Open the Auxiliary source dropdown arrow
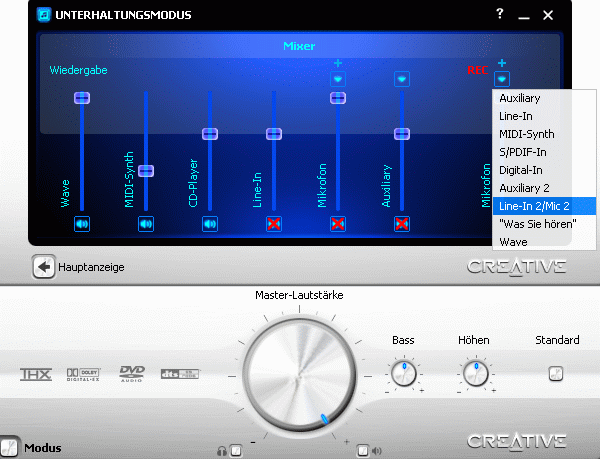This screenshot has width=600, height=459. pyautogui.click(x=402, y=79)
